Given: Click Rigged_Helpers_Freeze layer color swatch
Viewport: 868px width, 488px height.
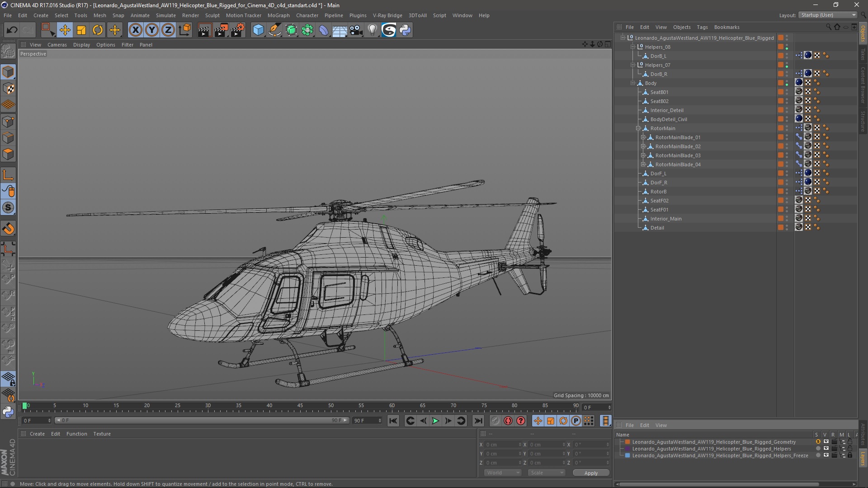Looking at the screenshot, I should coord(627,455).
